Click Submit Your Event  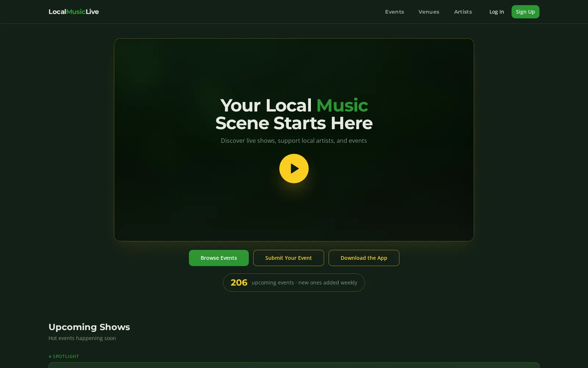coord(288,258)
